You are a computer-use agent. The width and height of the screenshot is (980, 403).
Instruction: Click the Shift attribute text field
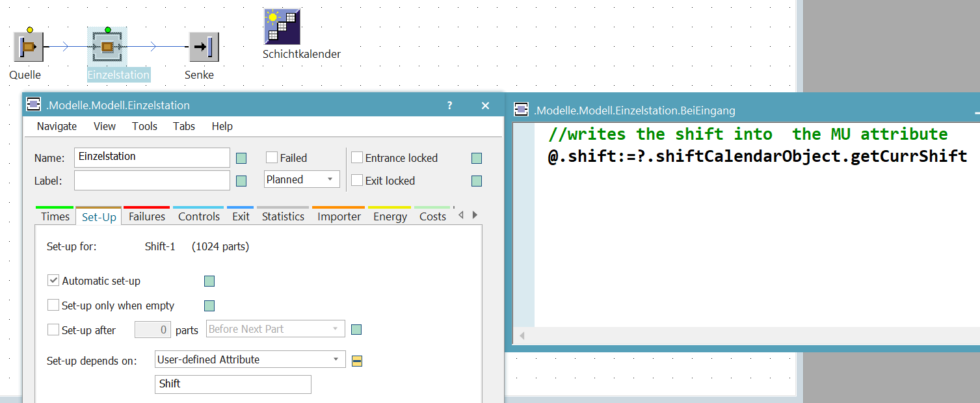click(233, 384)
